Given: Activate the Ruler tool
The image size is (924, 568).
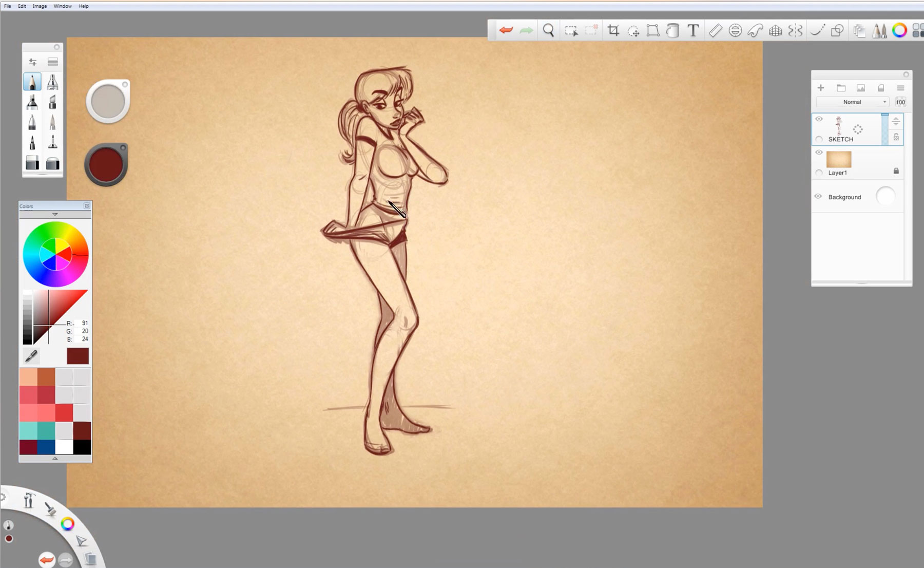Looking at the screenshot, I should click(x=715, y=30).
